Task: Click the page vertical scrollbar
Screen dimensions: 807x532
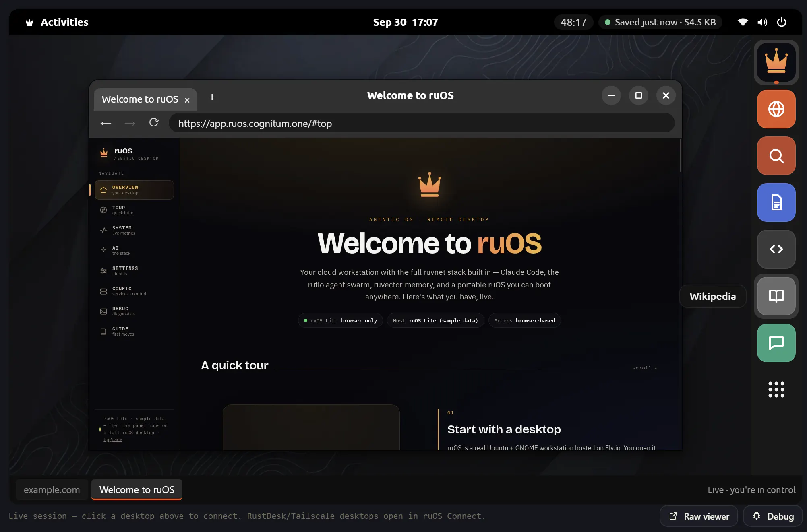Action: tap(680, 155)
